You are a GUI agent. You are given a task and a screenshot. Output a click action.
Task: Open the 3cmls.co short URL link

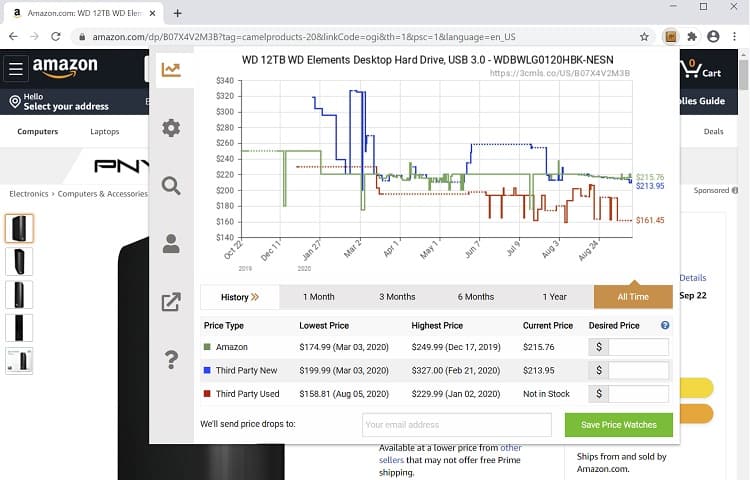(560, 73)
